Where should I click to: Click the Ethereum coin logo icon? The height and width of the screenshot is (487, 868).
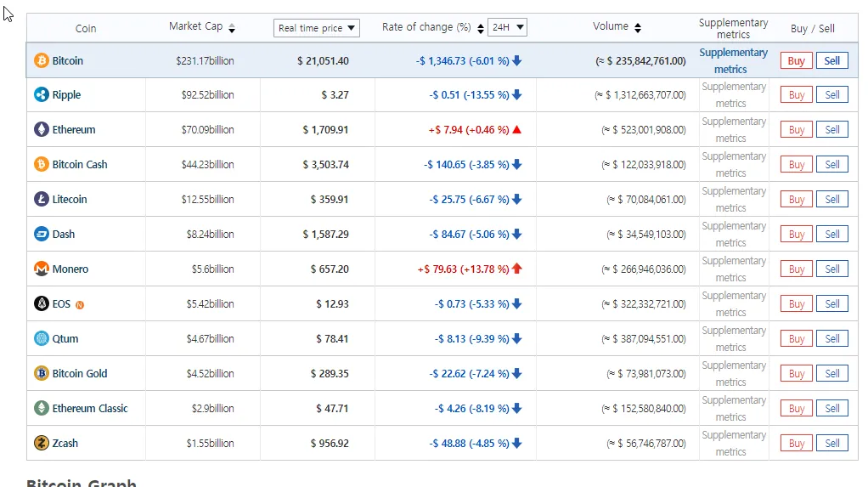(x=42, y=130)
